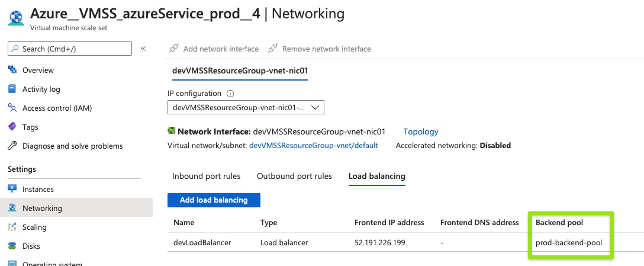
Task: Open the IP configuration dropdown
Action: tap(246, 107)
